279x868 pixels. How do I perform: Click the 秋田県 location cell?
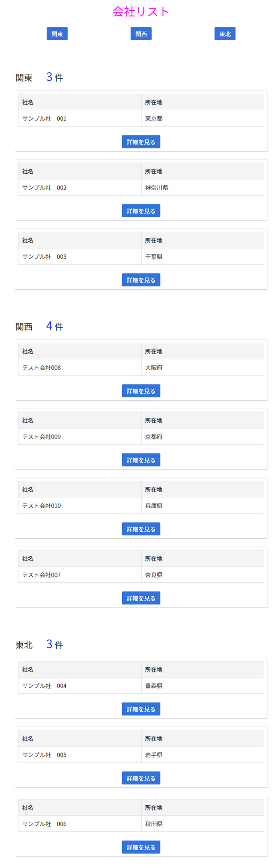click(203, 824)
